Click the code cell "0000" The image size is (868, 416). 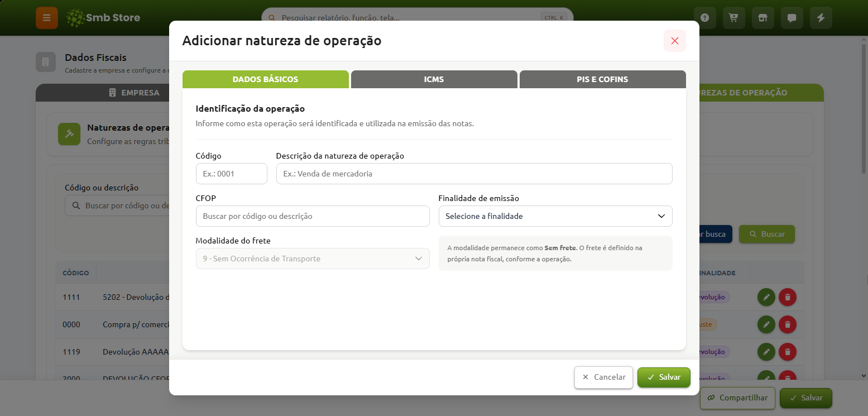point(71,324)
